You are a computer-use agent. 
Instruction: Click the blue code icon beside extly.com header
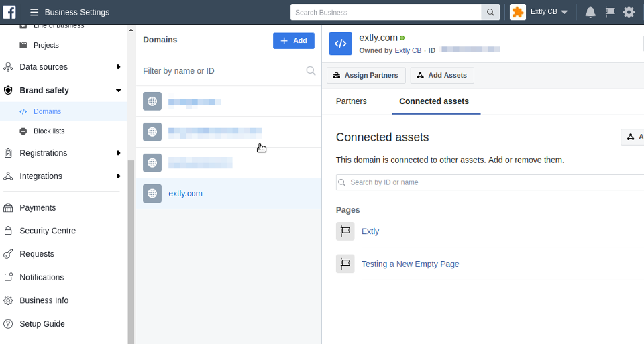pyautogui.click(x=341, y=44)
